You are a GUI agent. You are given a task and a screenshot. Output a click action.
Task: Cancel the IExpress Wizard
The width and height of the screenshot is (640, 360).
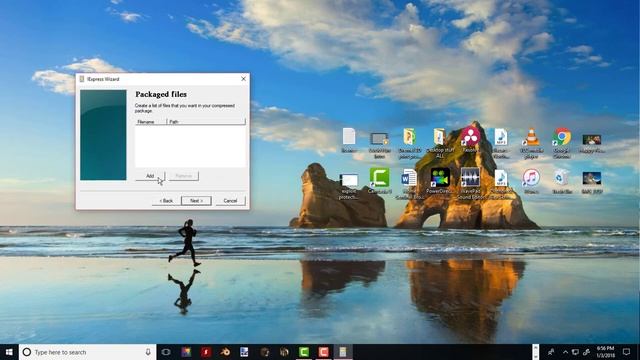(230, 200)
